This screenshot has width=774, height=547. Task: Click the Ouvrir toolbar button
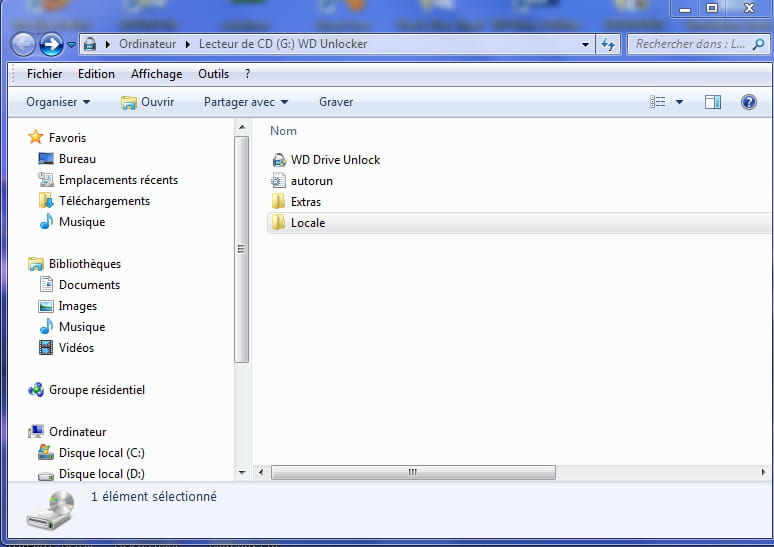pos(148,102)
